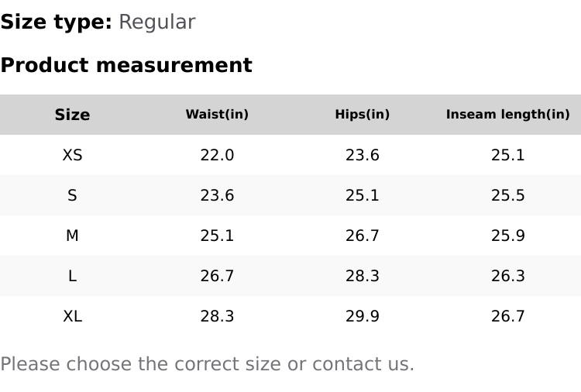581x392 pixels.
Task: Click the Regular size type value
Action: (156, 22)
